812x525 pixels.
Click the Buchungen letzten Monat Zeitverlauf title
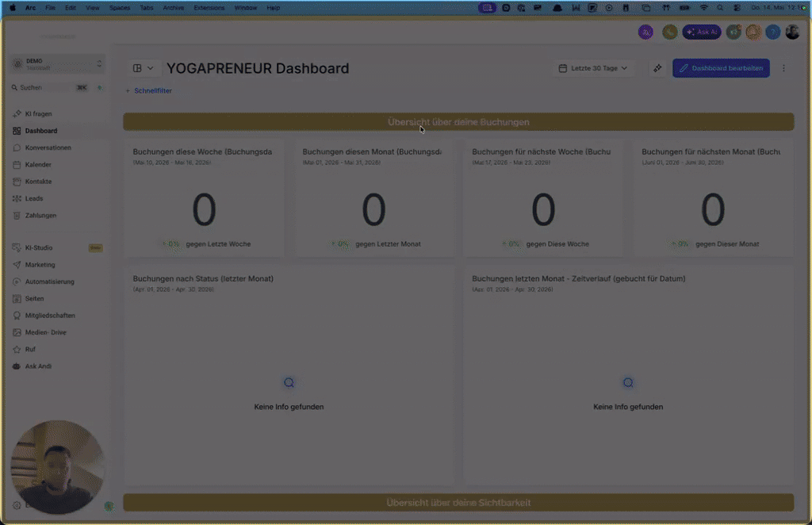pos(578,278)
